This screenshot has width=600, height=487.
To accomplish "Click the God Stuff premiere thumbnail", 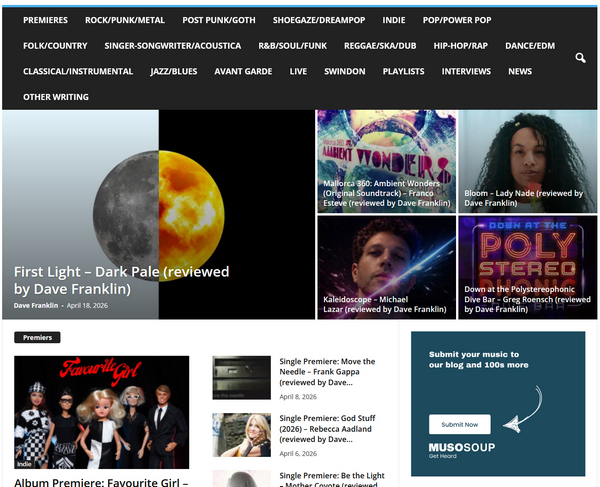I will click(241, 435).
